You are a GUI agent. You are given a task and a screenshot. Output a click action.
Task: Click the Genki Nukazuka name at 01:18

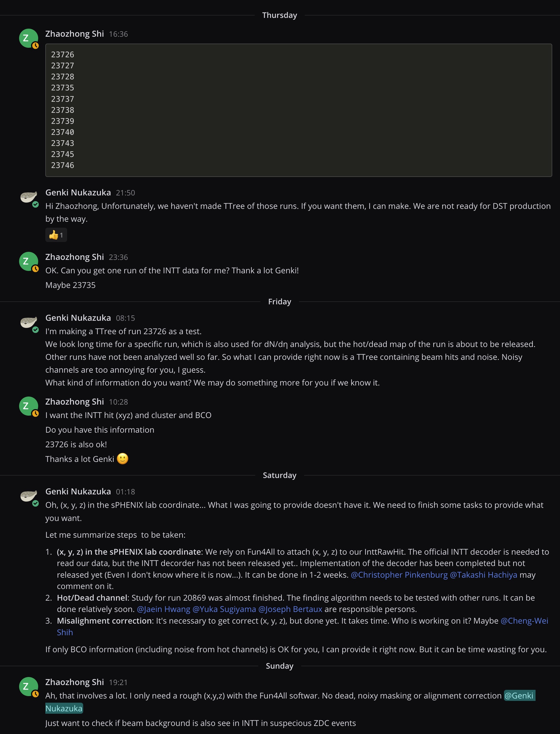(x=78, y=491)
